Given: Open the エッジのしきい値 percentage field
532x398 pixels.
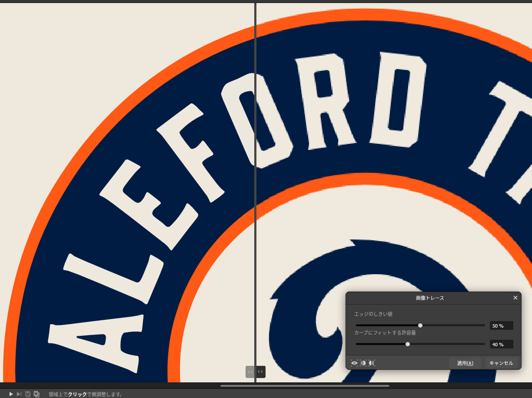Looking at the screenshot, I should (x=501, y=325).
